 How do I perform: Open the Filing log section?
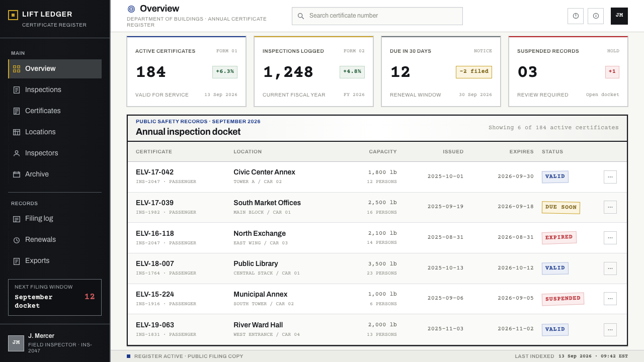click(x=55, y=219)
